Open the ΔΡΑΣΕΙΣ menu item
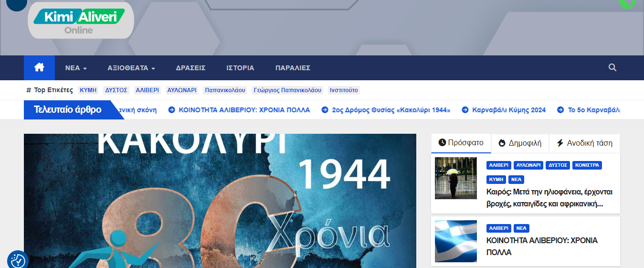Image resolution: width=644 pixels, height=268 pixels. tap(190, 68)
